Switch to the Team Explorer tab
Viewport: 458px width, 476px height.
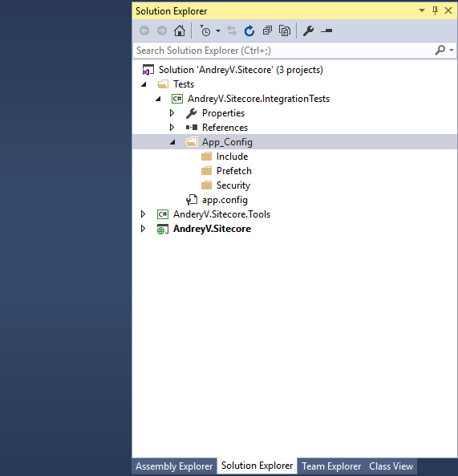pyautogui.click(x=331, y=466)
